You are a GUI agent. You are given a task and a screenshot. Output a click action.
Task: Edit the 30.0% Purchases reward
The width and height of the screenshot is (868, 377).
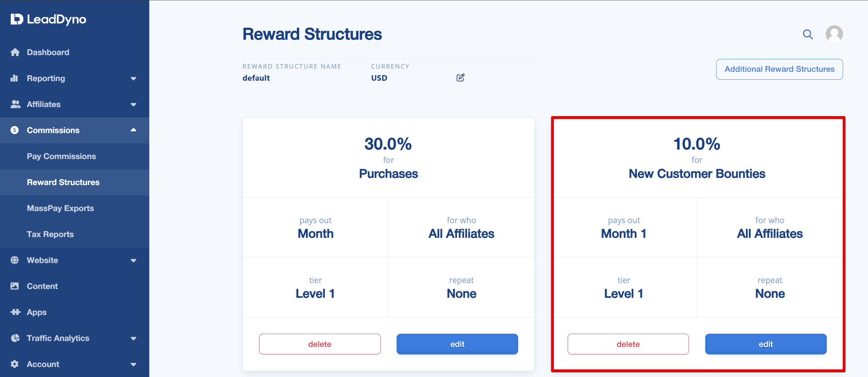[x=457, y=344]
